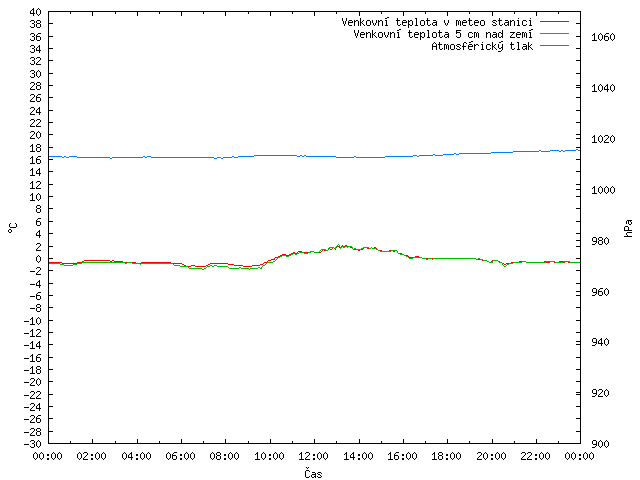Screen dimensions: 640x480
Task: Click the '1040' pressure axis label
Action: click(x=603, y=88)
